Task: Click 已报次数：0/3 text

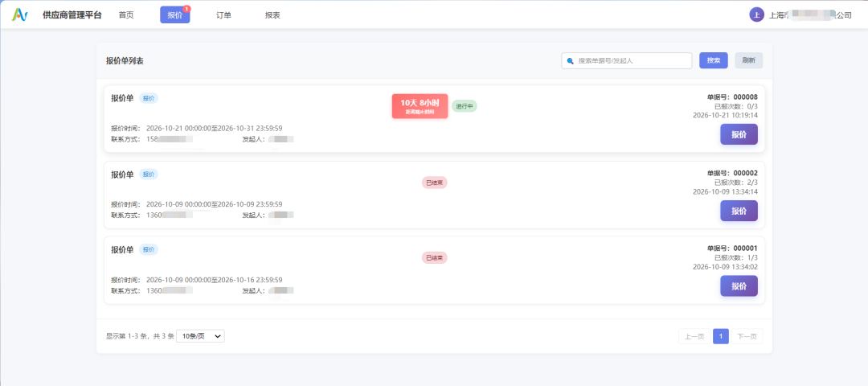Action: pyautogui.click(x=735, y=106)
